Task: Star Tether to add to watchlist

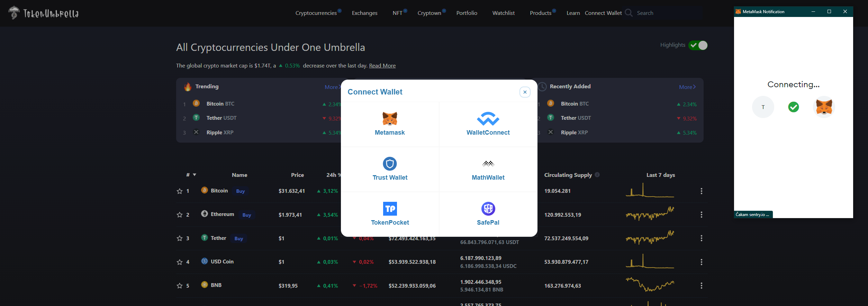Action: point(179,238)
